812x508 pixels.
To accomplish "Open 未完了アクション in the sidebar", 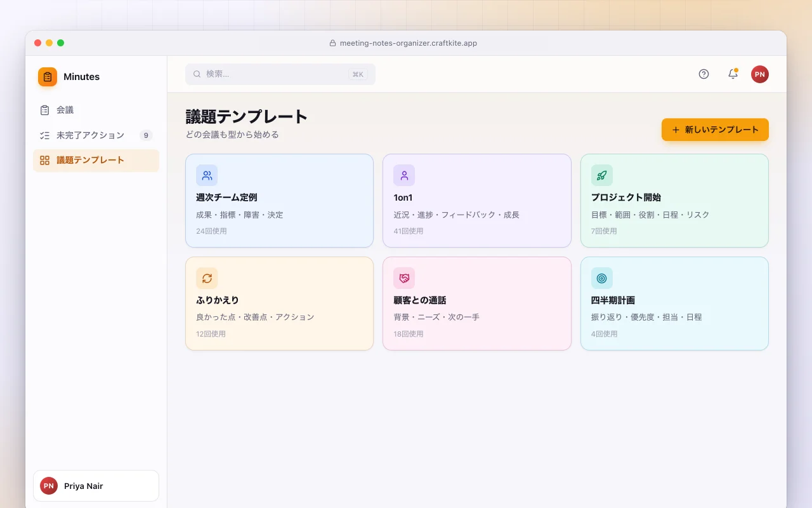I will 96,135.
